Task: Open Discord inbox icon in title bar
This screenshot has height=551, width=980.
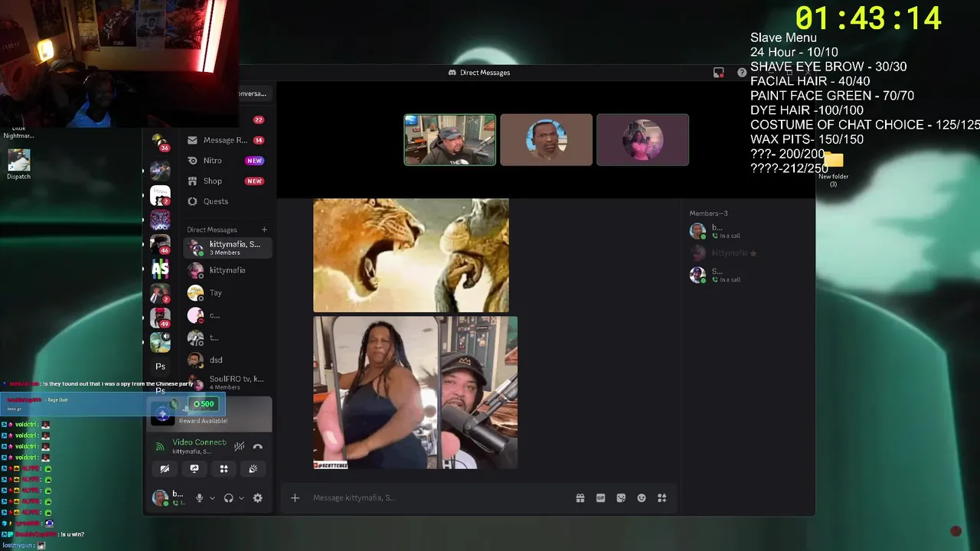Action: tap(718, 73)
